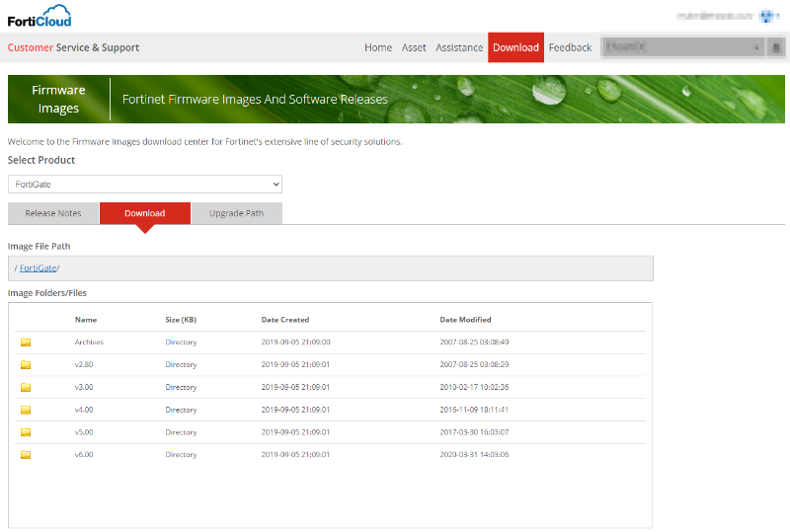The width and height of the screenshot is (790, 532).
Task: Open the v4.00 folder icon
Action: [x=26, y=410]
